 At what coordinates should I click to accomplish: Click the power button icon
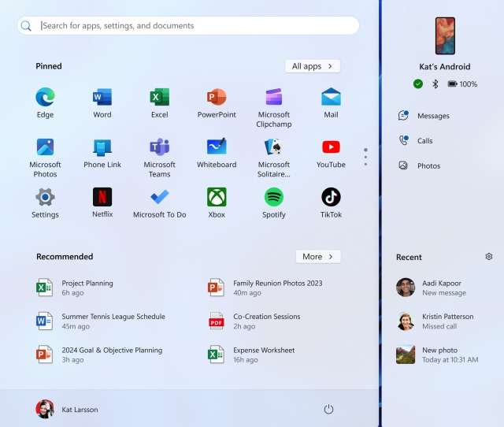click(328, 410)
